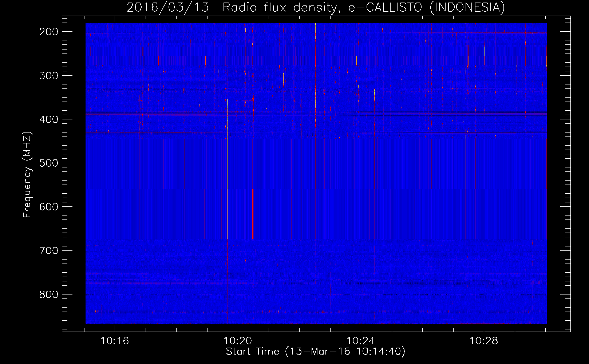The width and height of the screenshot is (589, 364).
Task: Select the 10:20 time tick label
Action: [x=238, y=341]
